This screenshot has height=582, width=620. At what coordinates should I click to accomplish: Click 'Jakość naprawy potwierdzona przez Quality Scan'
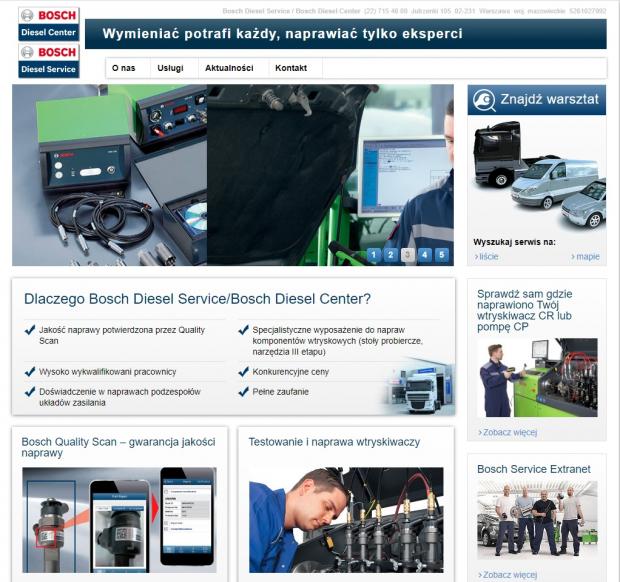click(x=122, y=335)
